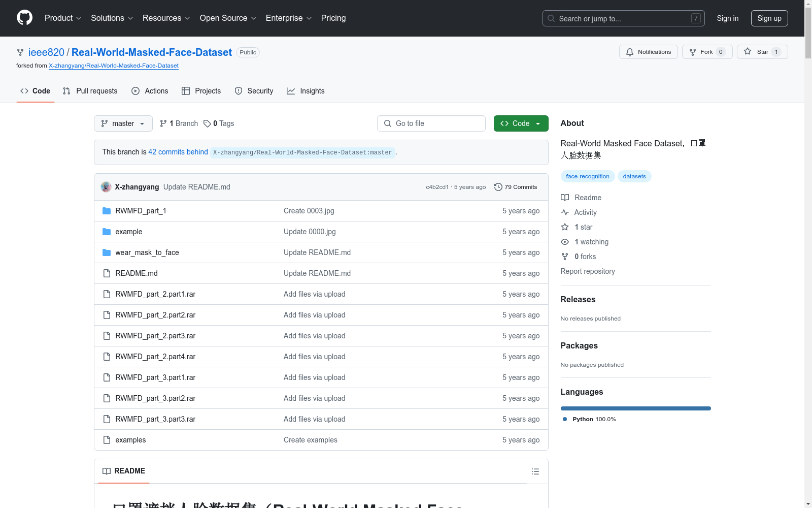
Task: Switch to the Pull requests tab
Action: tap(90, 91)
